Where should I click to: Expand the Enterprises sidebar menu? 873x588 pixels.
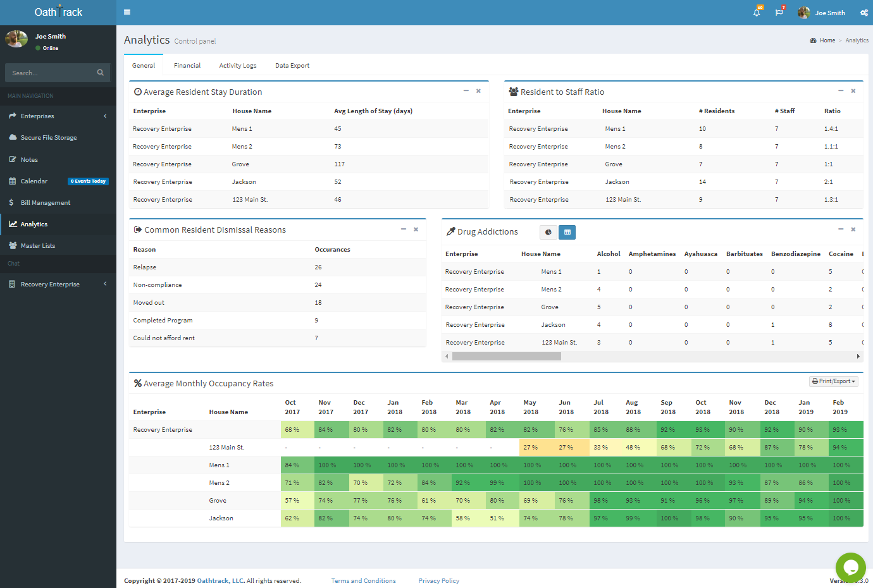coord(58,116)
